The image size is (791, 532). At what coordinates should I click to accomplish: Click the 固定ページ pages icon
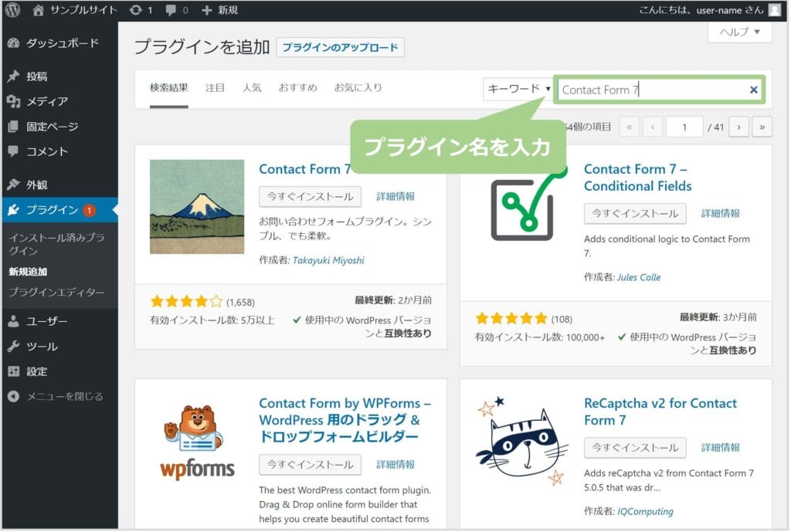coord(14,127)
